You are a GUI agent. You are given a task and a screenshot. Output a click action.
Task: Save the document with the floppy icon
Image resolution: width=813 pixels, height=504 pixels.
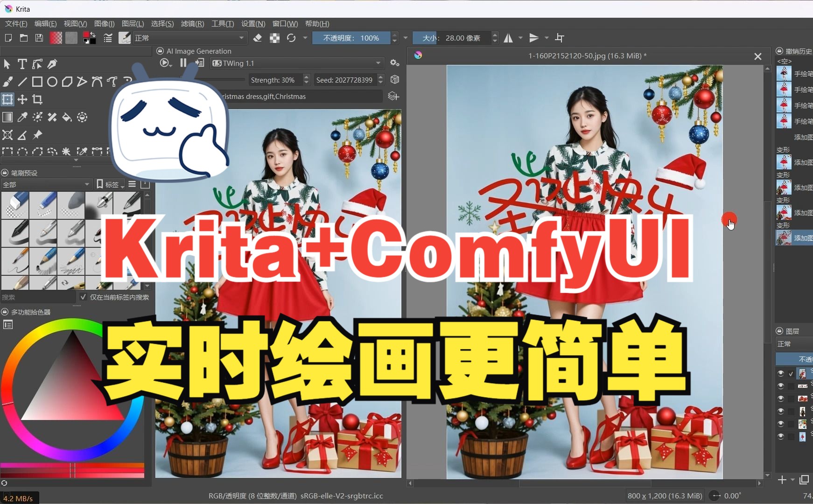[39, 38]
